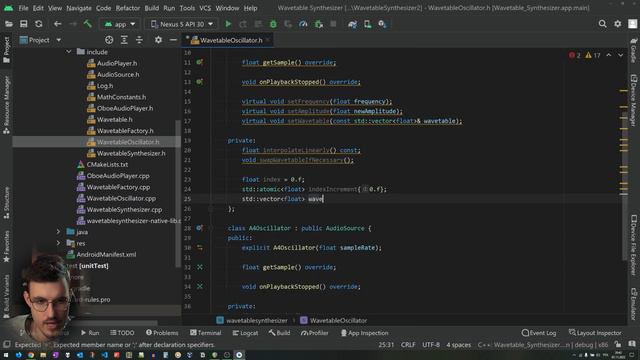
Task: Click the red errors indicator in editor
Action: 575,55
